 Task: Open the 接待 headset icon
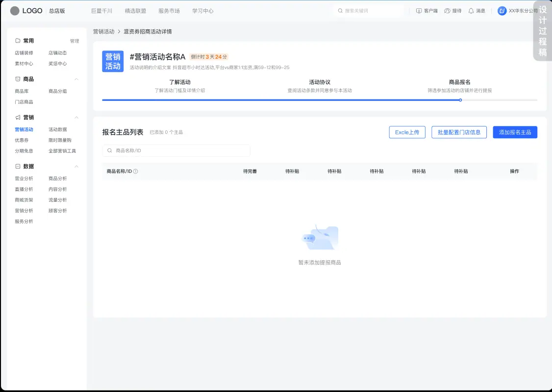coord(447,11)
